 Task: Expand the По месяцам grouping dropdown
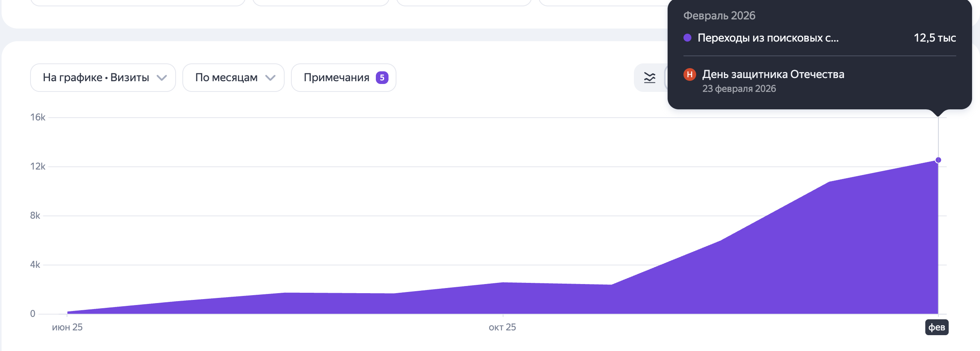tap(233, 78)
